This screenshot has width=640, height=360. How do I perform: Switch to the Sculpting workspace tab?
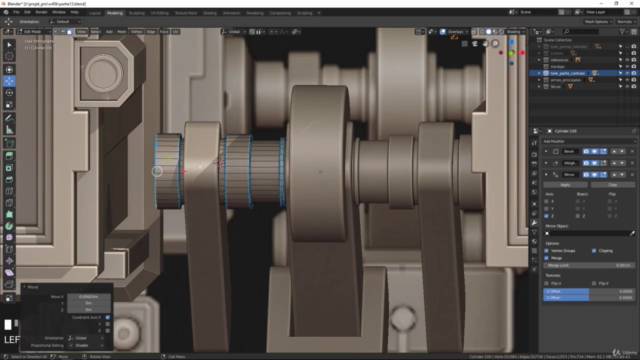(136, 13)
